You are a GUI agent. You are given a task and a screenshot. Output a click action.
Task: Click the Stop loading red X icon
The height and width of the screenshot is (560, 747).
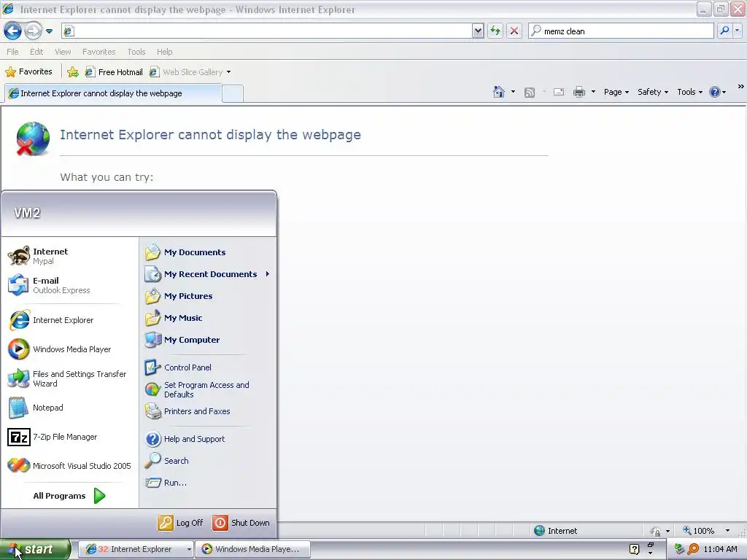pyautogui.click(x=514, y=31)
